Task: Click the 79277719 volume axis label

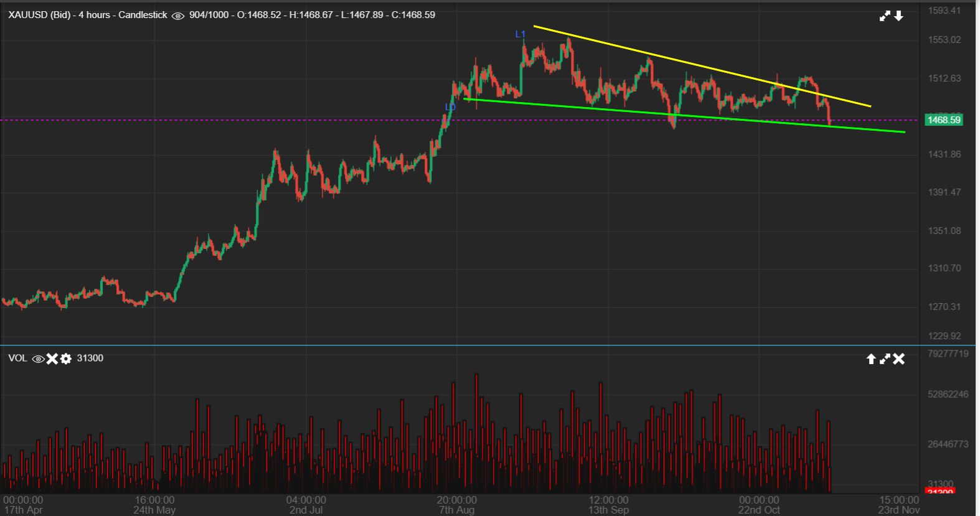Action: (948, 354)
